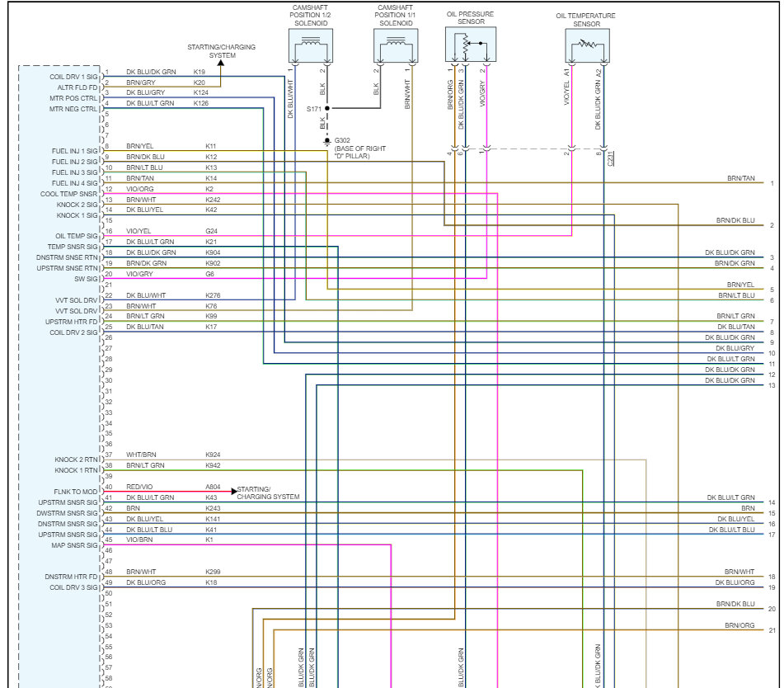Select the "DNSTRM HTR FD" label
The image size is (784, 688).
71,577
